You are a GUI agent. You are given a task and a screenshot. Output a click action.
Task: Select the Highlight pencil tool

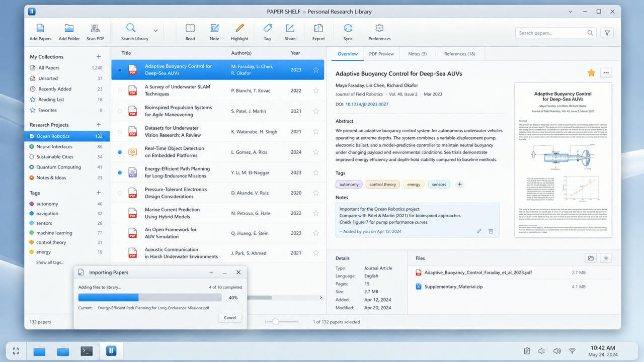(x=239, y=28)
